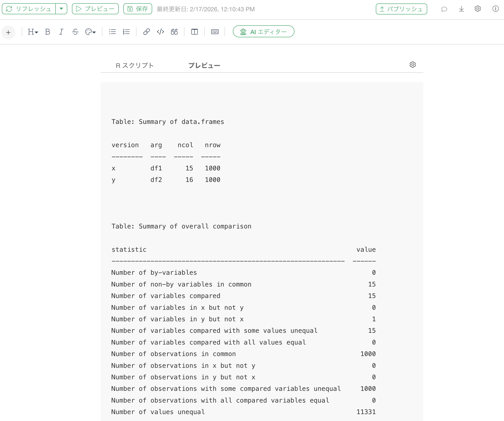504x421 pixels.
Task: Toggle italic text formatting
Action: 61,32
